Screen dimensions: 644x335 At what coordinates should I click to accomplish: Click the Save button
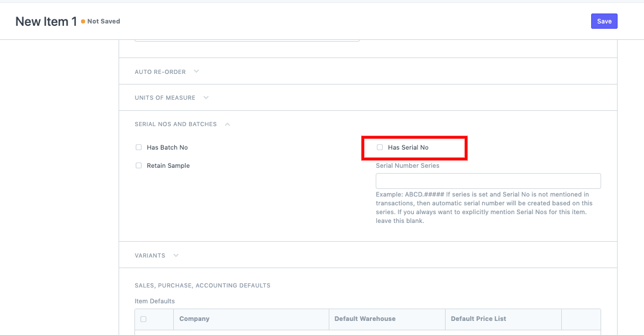coord(604,21)
